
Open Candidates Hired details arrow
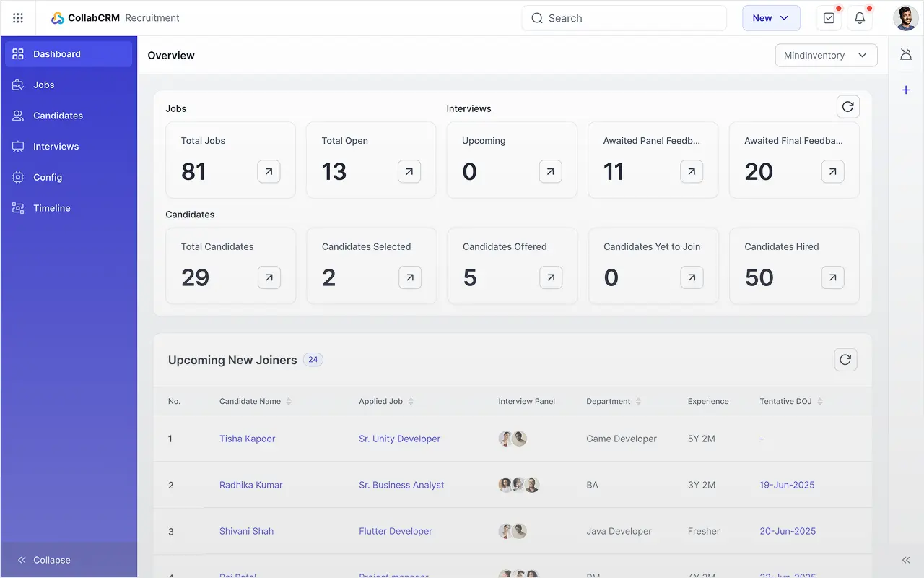tap(832, 277)
